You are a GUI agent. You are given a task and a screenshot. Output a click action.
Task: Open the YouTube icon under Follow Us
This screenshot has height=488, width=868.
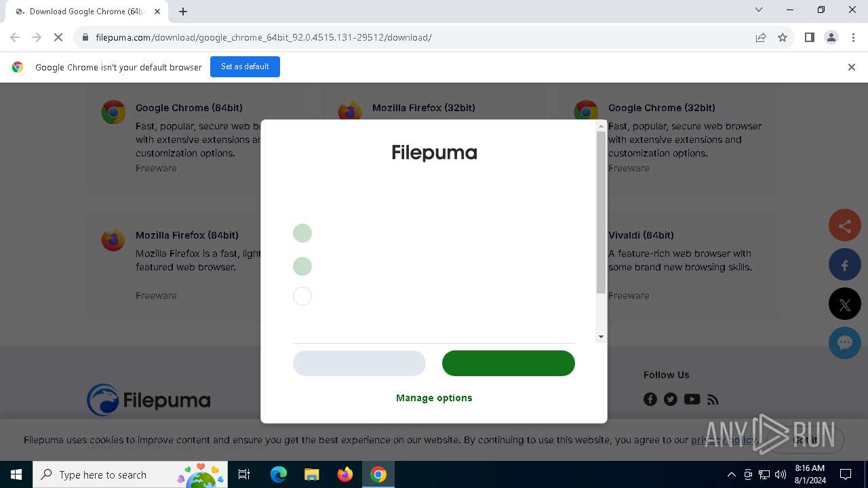pyautogui.click(x=692, y=399)
